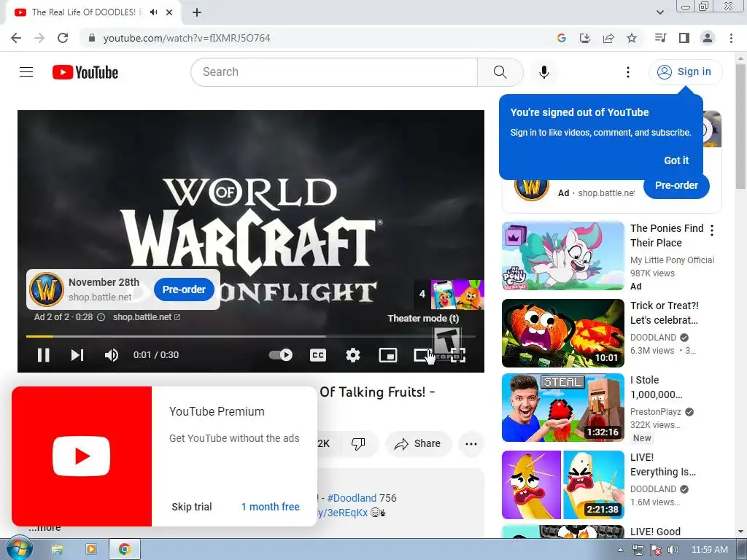Open Trick or Treat video thumbnail
This screenshot has width=747, height=560.
pos(562,333)
